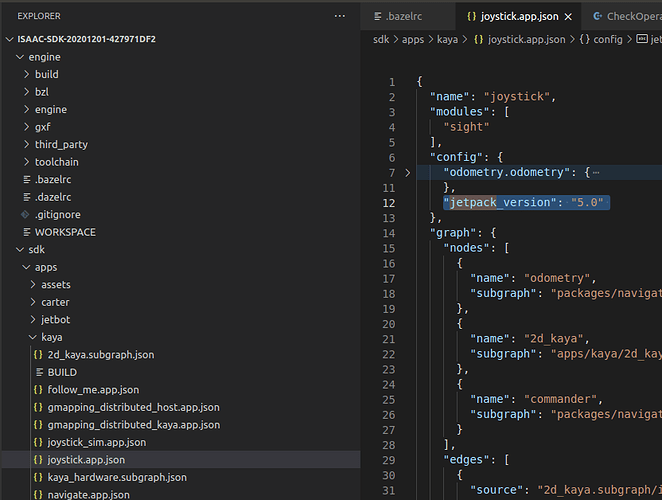662x500 pixels.
Task: Click the "nodes" key on line 15
Action: point(466,248)
